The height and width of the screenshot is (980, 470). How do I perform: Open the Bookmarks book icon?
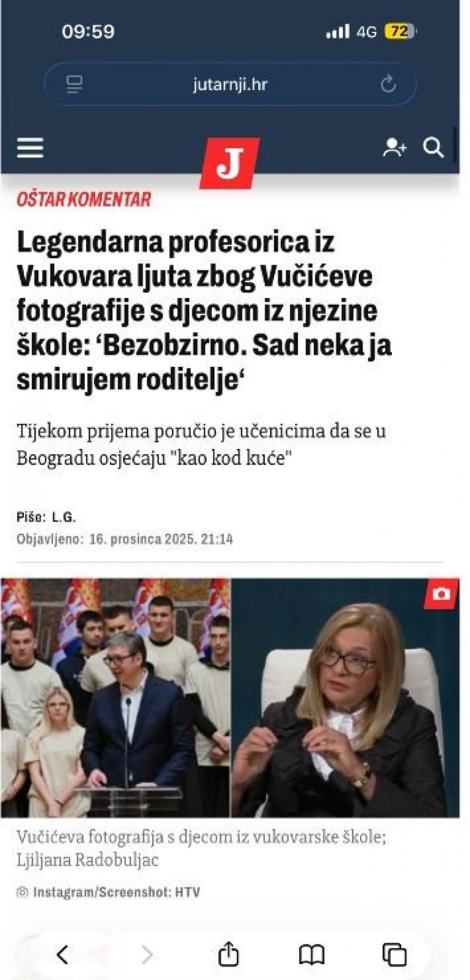(x=311, y=954)
